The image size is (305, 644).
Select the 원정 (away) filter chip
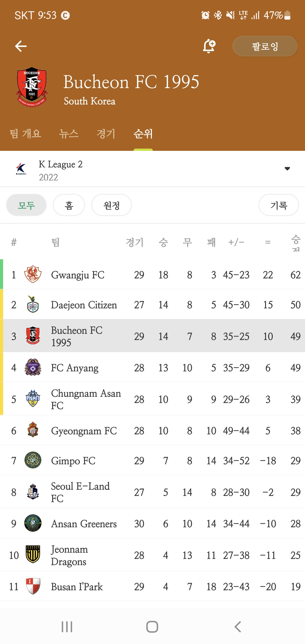click(112, 205)
